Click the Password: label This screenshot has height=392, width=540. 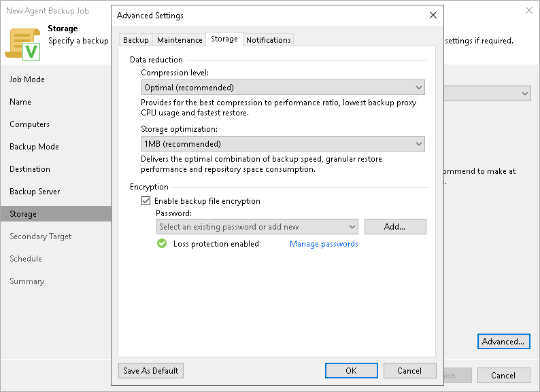pyautogui.click(x=173, y=213)
